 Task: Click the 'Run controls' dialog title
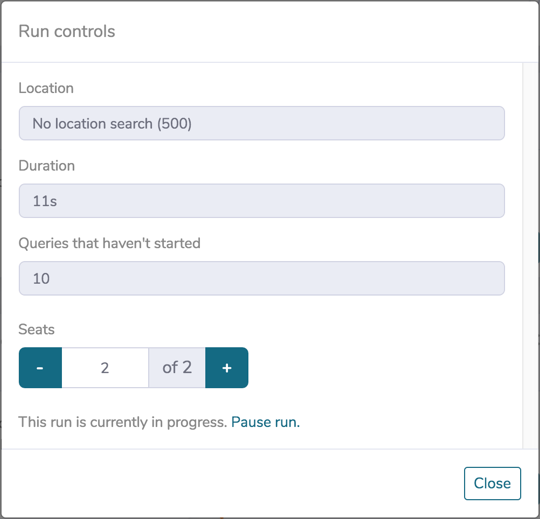point(67,31)
